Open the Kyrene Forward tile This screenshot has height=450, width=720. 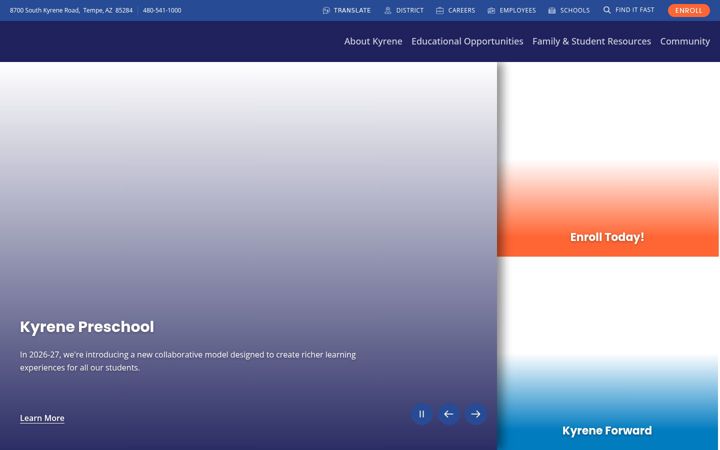tap(608, 354)
